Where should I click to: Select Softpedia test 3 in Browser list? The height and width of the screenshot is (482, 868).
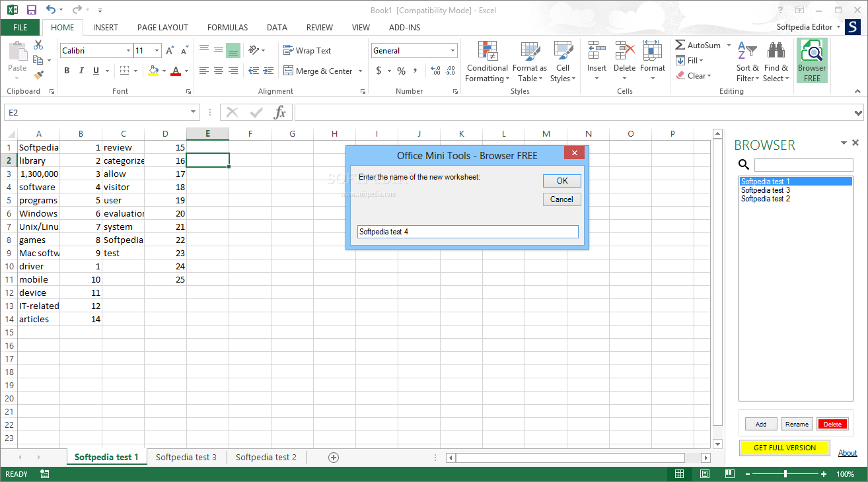click(795, 190)
